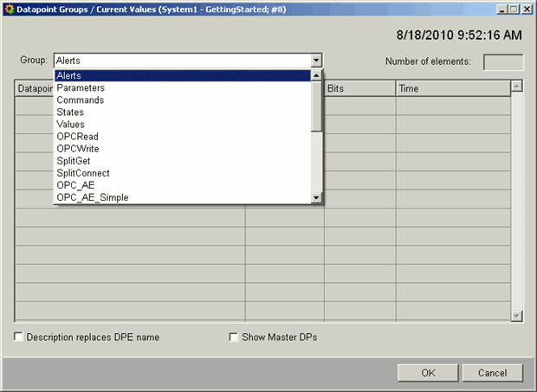
Task: Pick OPCRead from the group list
Action: (78, 137)
